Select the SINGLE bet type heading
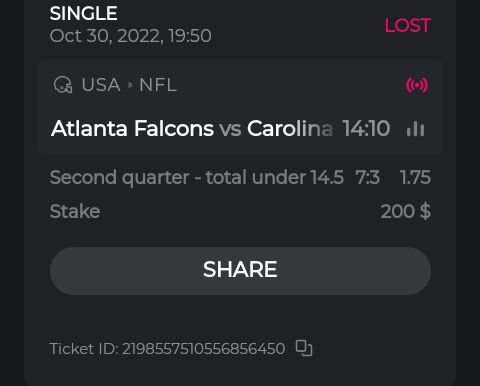The width and height of the screenshot is (480, 386). tap(83, 14)
